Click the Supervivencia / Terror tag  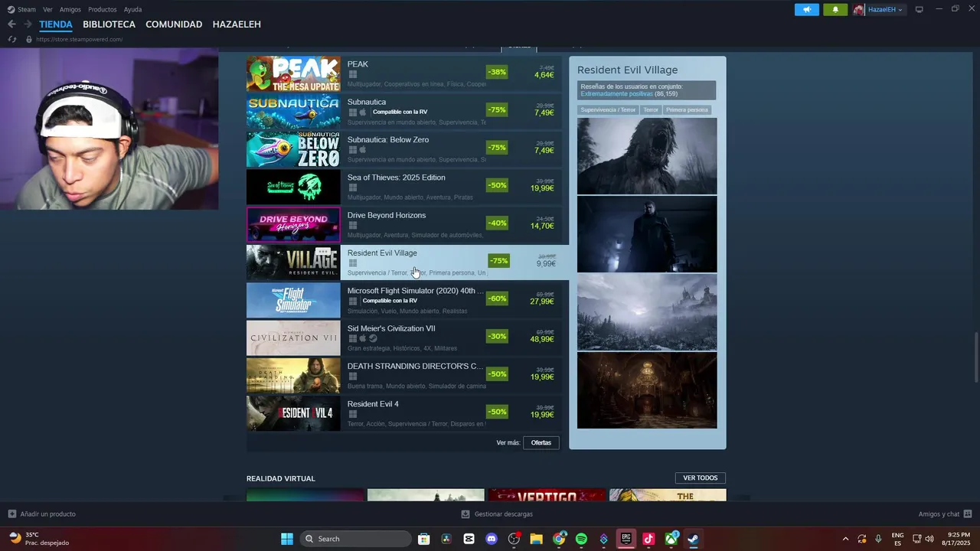coord(608,109)
